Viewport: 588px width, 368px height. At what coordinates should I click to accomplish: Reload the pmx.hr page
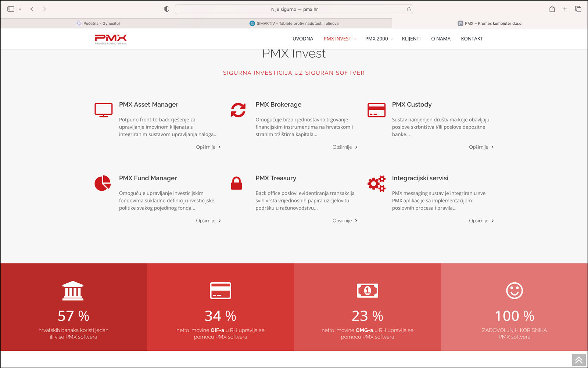[x=409, y=9]
